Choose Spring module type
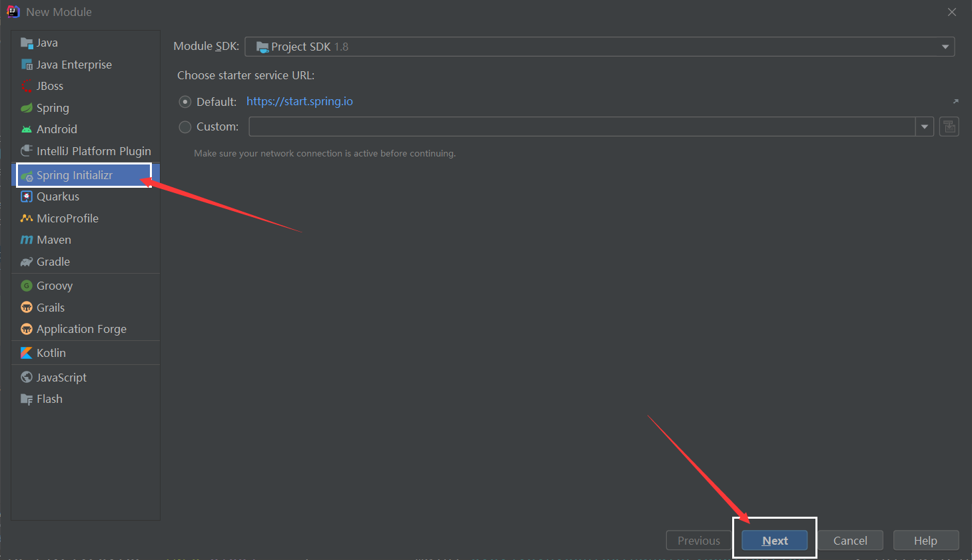This screenshot has width=972, height=560. point(86,108)
